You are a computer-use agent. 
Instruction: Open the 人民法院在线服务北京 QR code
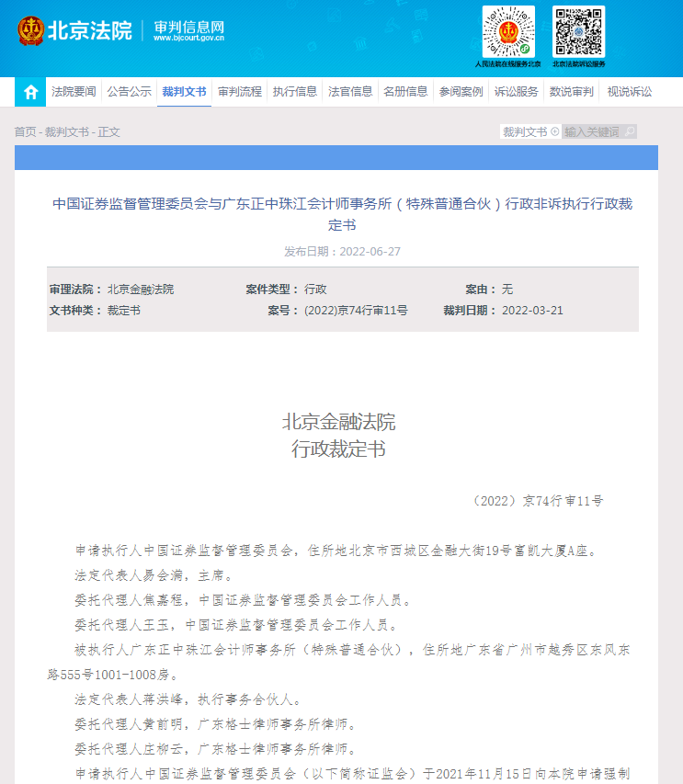tap(508, 32)
